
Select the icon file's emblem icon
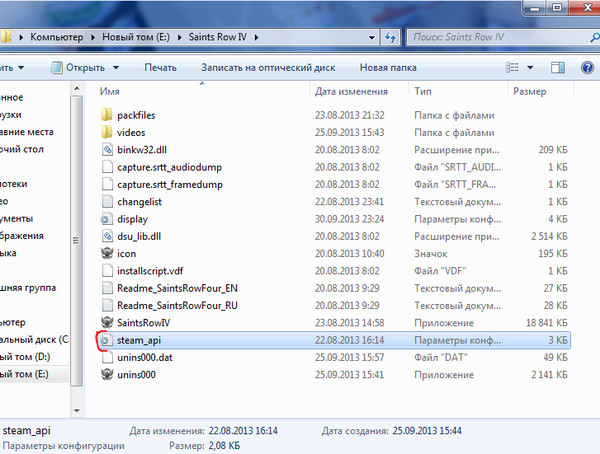click(107, 253)
